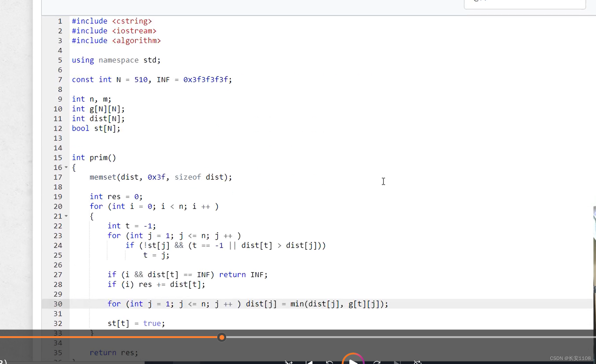Click on 'st[t] = true;' statement
The width and height of the screenshot is (596, 364).
tap(136, 323)
